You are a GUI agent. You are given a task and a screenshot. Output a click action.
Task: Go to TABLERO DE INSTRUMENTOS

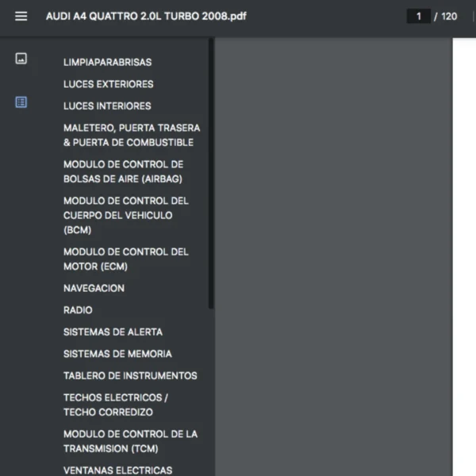pos(130,375)
